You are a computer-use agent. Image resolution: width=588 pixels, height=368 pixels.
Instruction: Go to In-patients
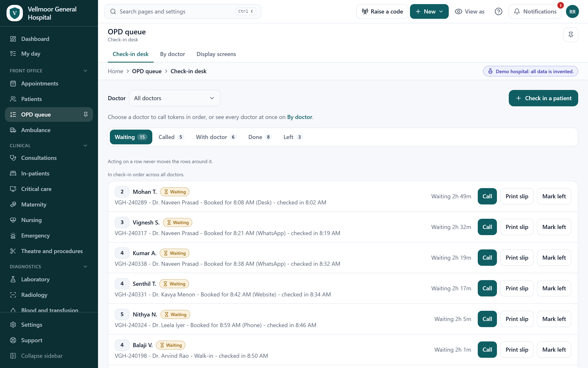coord(49,173)
